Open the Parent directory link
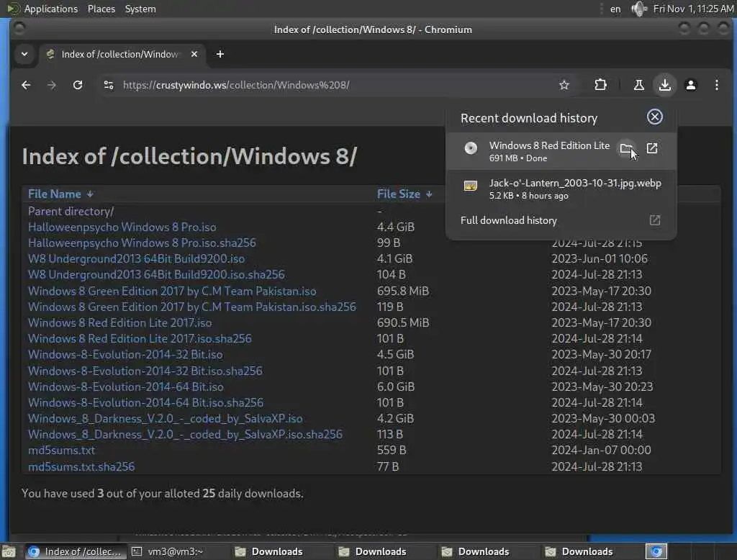737x560 pixels. click(x=71, y=211)
